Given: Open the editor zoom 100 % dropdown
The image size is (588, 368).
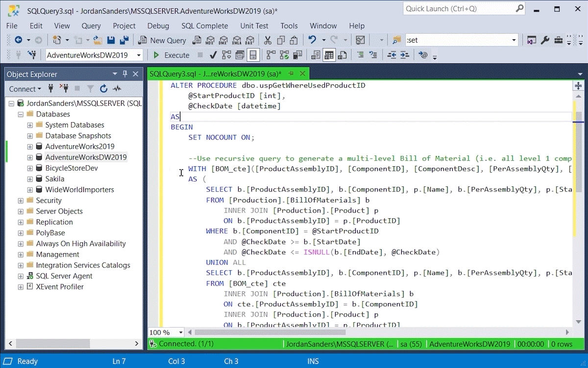Looking at the screenshot, I should pos(181,332).
